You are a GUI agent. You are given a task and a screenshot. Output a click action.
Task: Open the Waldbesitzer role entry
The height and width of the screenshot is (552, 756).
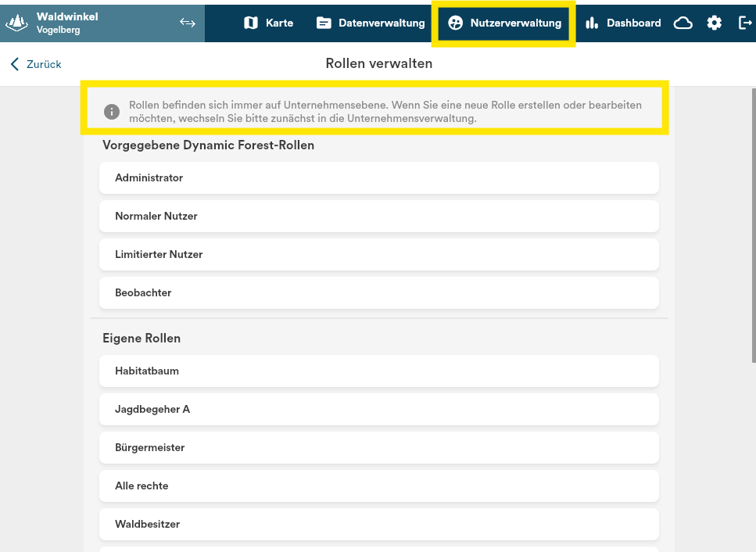click(x=378, y=525)
